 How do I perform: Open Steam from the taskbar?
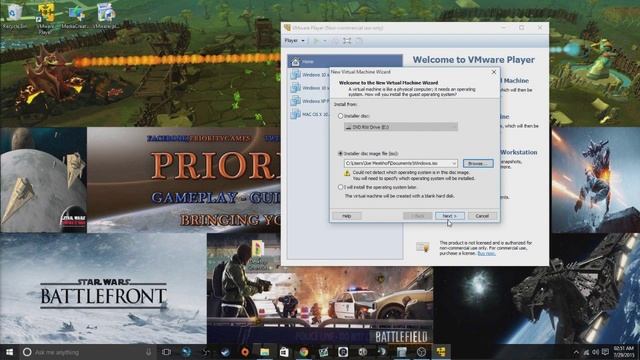click(225, 352)
